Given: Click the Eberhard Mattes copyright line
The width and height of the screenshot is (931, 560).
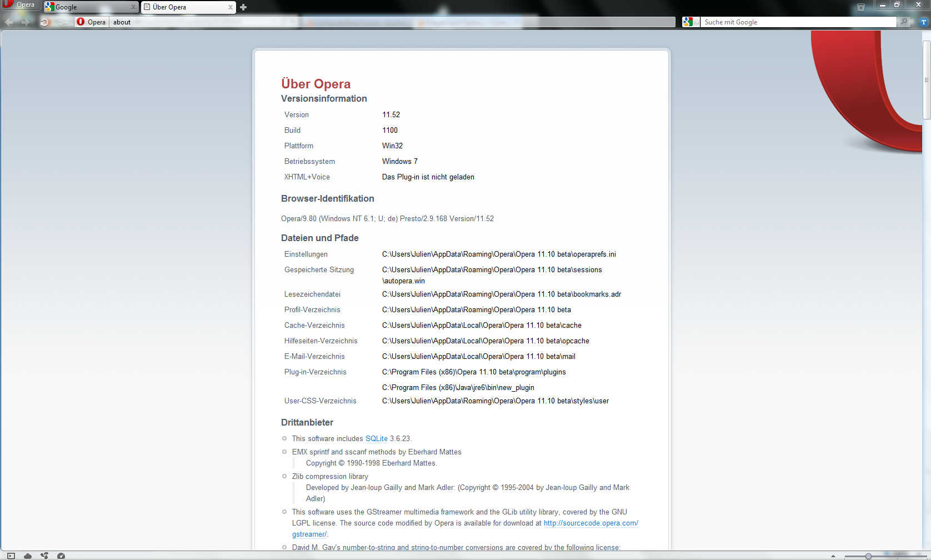Looking at the screenshot, I should (x=372, y=463).
